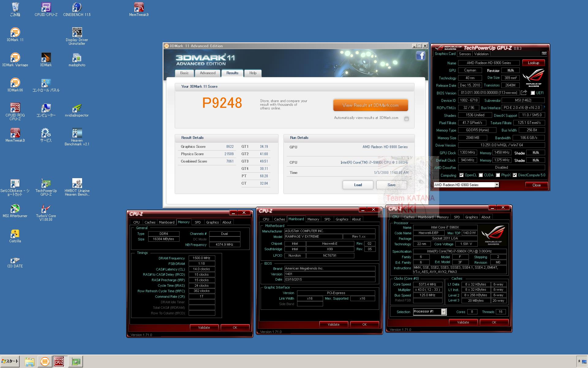Open Windows Explorer from taskbar

tap(29, 362)
